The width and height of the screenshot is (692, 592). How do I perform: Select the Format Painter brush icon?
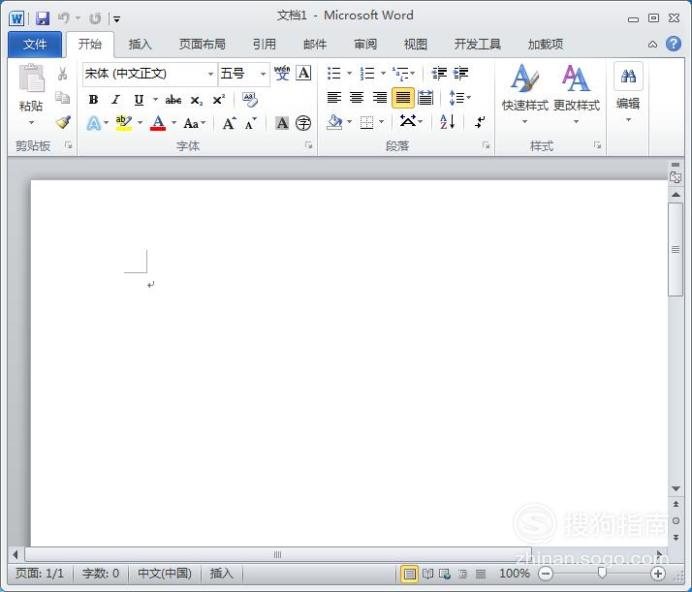[63, 122]
